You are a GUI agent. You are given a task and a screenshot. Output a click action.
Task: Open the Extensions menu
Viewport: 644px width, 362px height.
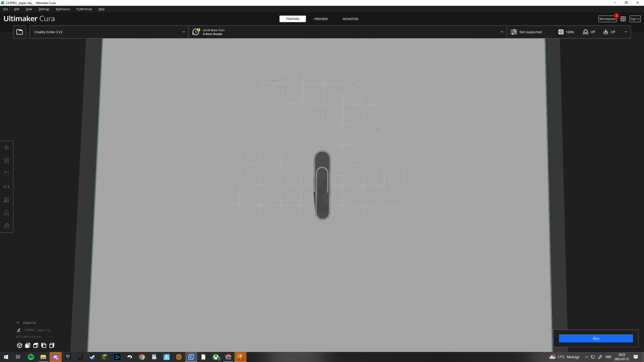coord(63,9)
